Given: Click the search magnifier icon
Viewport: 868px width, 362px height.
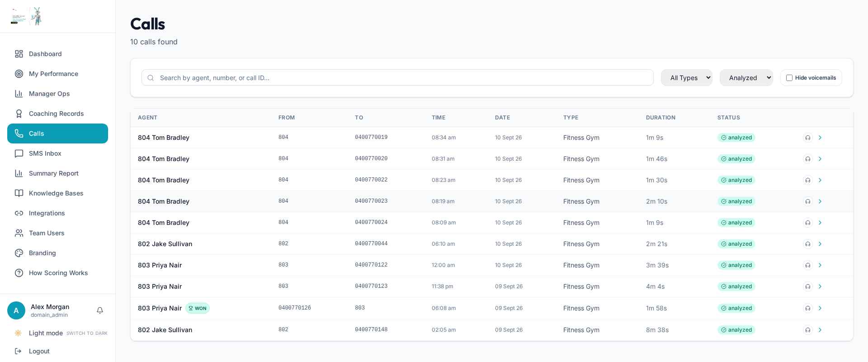Looking at the screenshot, I should (x=151, y=78).
